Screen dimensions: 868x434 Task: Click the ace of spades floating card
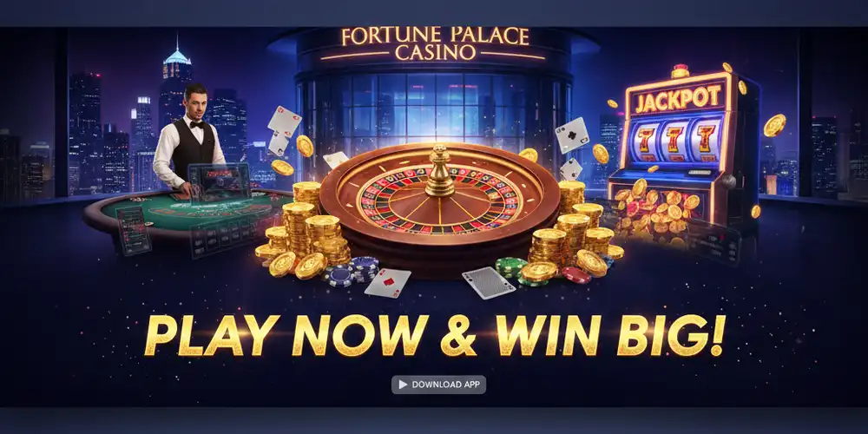tap(572, 135)
